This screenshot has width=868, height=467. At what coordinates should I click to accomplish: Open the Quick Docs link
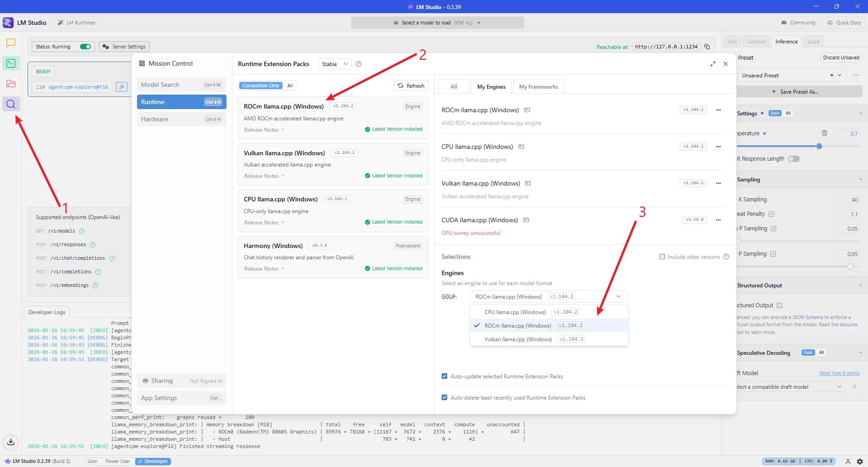(x=844, y=23)
